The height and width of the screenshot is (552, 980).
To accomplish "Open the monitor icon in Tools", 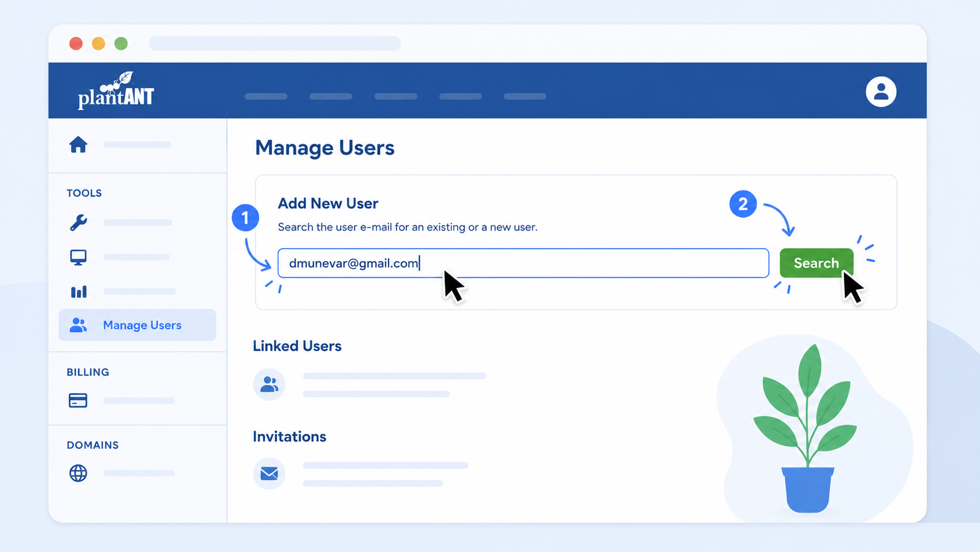I will point(79,257).
